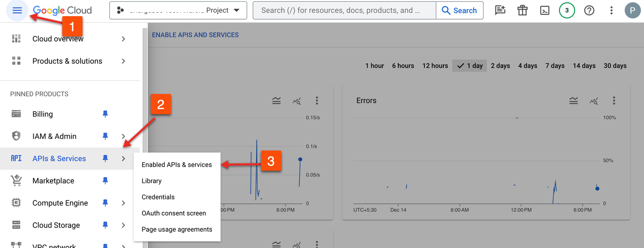Toggle legend icon on Errors chart
Screen dimensions: 644x248
(574, 101)
